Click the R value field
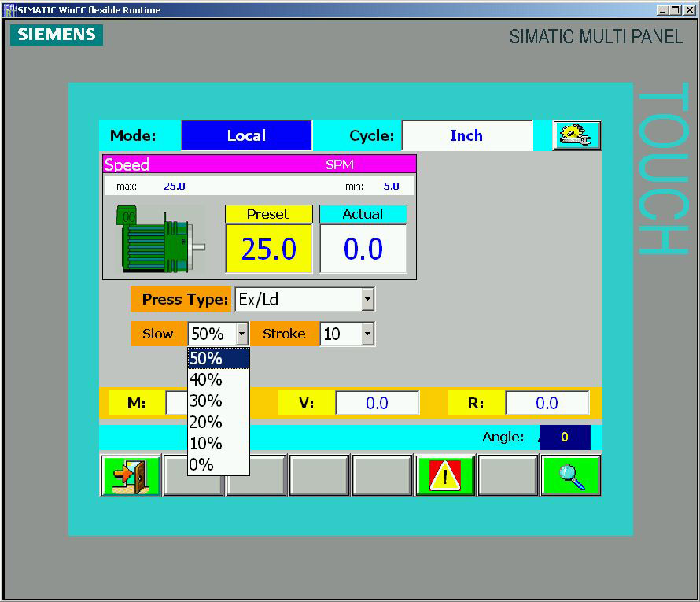 click(x=547, y=403)
